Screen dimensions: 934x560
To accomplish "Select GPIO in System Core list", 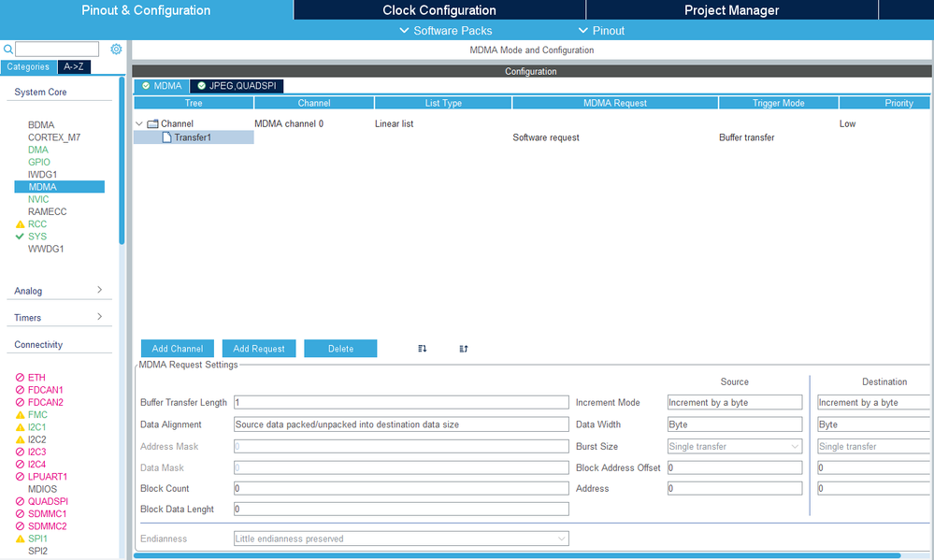I will (x=38, y=162).
